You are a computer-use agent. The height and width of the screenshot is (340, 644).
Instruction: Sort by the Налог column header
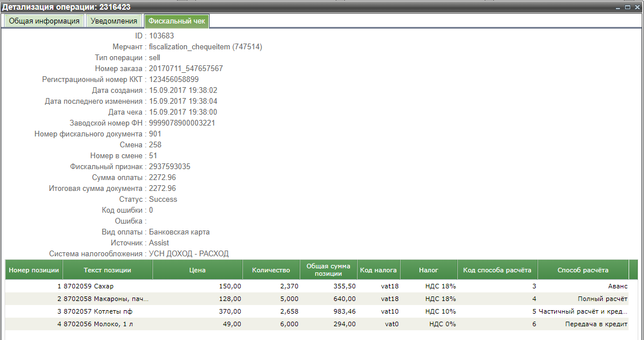click(428, 270)
